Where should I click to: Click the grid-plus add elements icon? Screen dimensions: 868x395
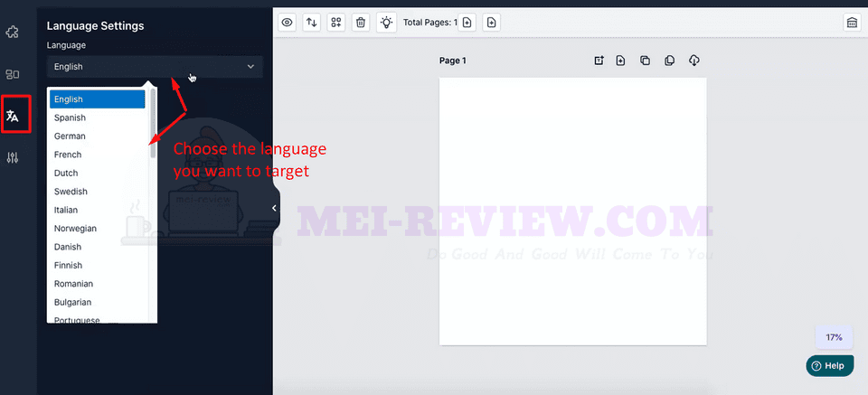[x=336, y=22]
